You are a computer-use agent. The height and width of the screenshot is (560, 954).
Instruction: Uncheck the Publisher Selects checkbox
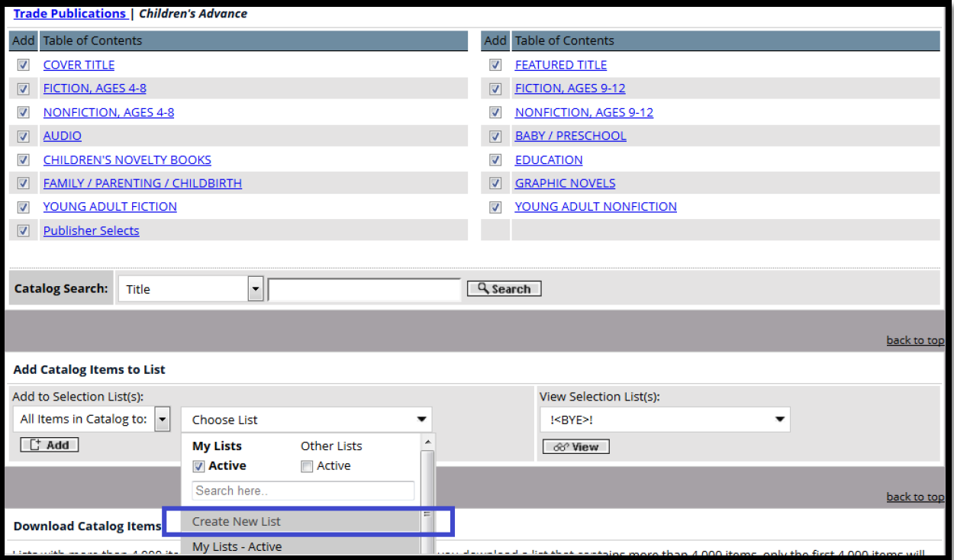pos(24,231)
